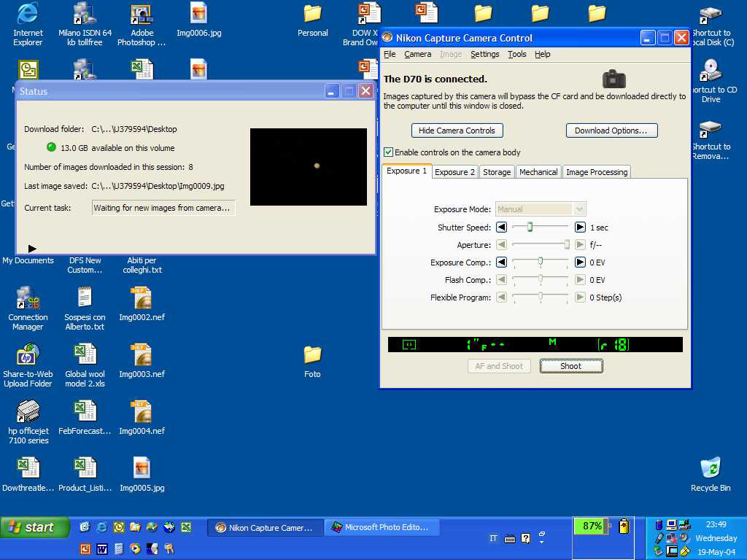Decrease shutter speed with left arrow

501,227
